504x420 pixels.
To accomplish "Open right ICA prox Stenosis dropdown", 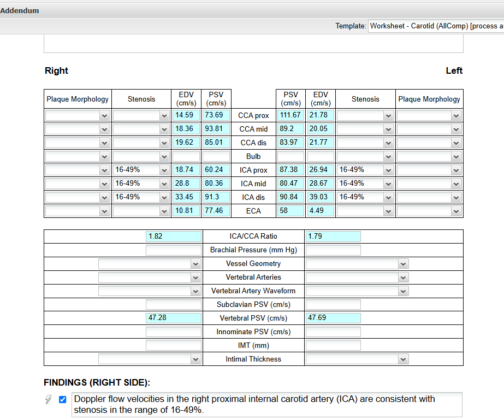I will click(141, 170).
